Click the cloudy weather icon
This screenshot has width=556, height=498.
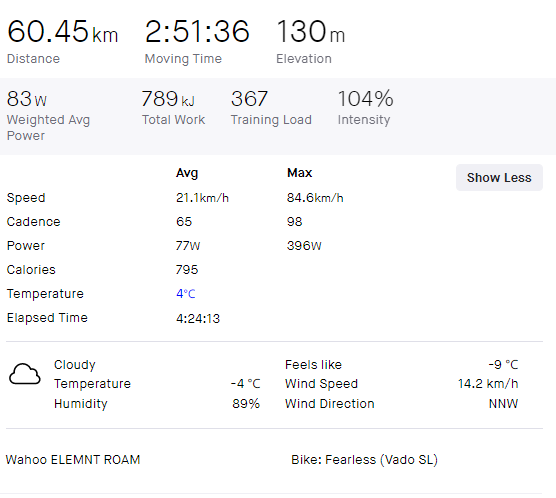(x=25, y=374)
